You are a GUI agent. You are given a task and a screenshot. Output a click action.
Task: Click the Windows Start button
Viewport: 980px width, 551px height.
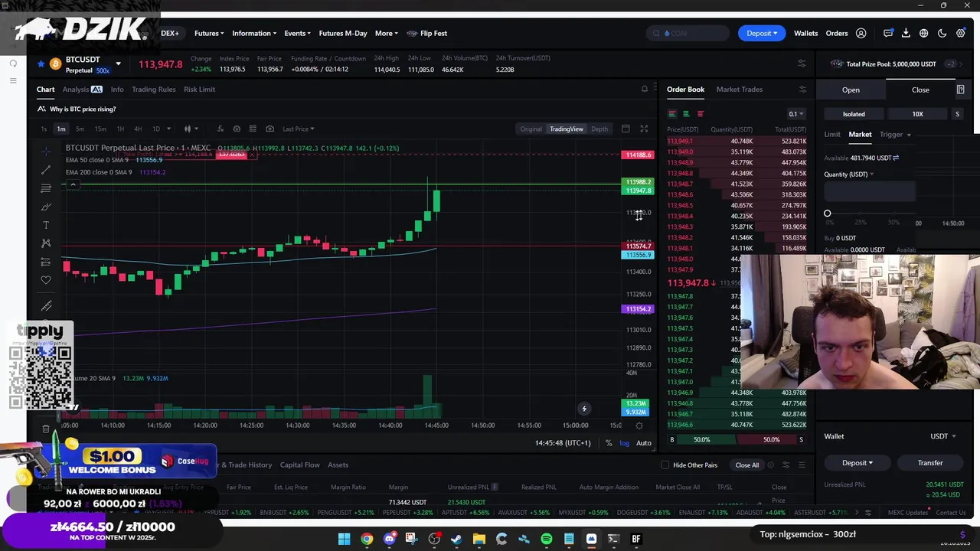pos(345,540)
